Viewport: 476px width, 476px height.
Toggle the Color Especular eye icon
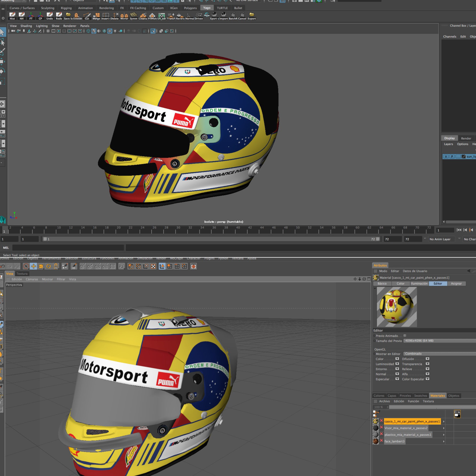point(427,379)
